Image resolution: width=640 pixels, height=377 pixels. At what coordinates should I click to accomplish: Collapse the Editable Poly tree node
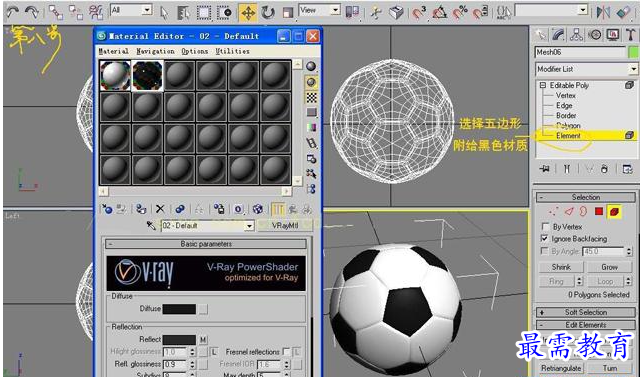point(542,85)
